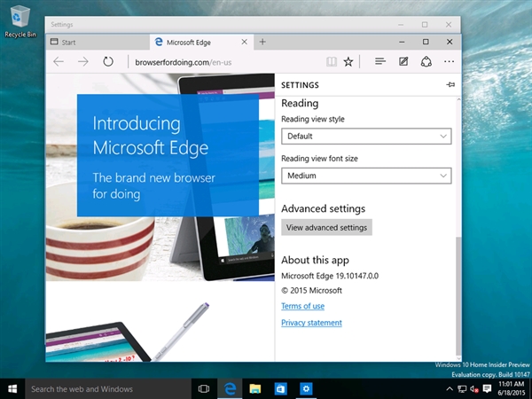Image resolution: width=532 pixels, height=399 pixels.
Task: Click the Settings pane scrollbar
Action: pos(458,296)
